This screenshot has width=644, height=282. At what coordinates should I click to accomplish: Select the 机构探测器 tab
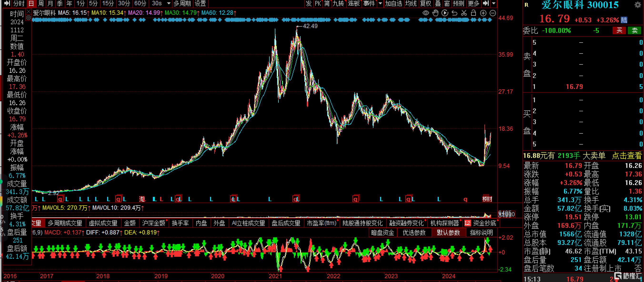(x=444, y=223)
